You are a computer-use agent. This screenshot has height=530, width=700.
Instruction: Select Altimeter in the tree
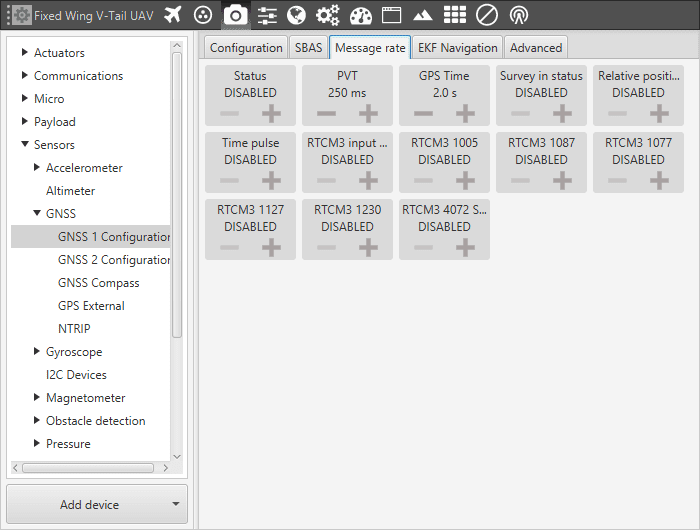[71, 191]
